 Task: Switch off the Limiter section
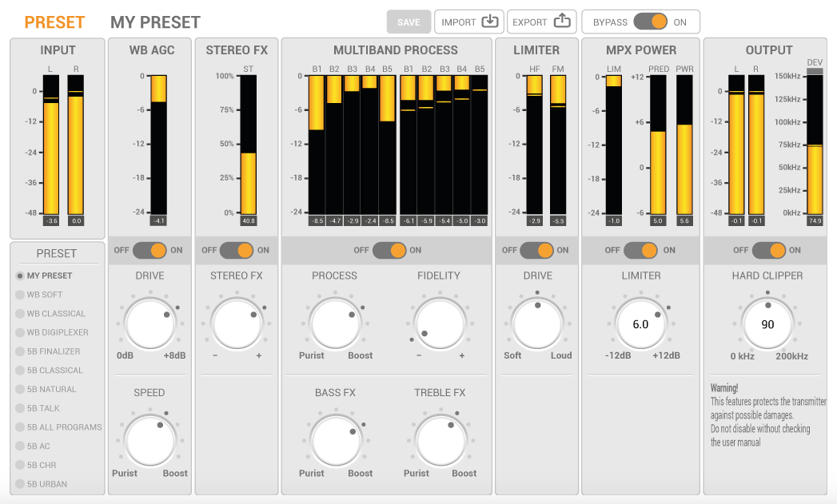tap(536, 250)
